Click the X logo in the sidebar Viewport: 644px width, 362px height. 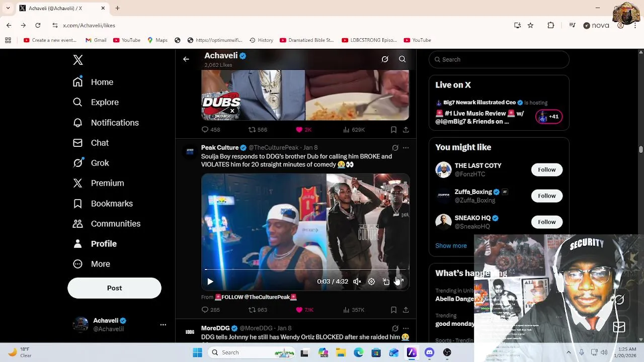tap(78, 60)
